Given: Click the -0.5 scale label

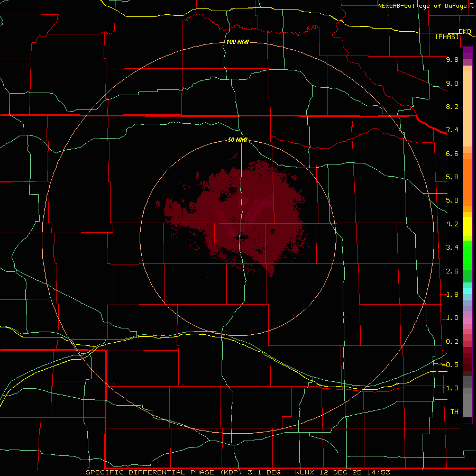Looking at the screenshot, I should pos(450,365).
